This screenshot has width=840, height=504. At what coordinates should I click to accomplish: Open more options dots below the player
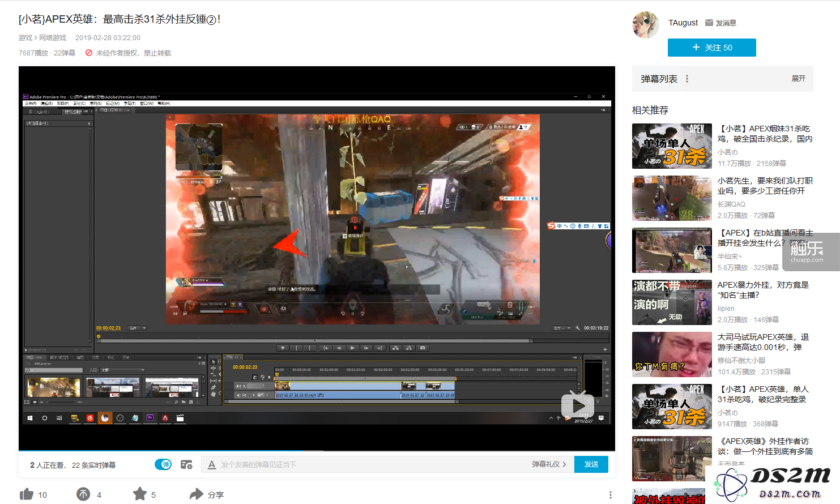pos(610,495)
